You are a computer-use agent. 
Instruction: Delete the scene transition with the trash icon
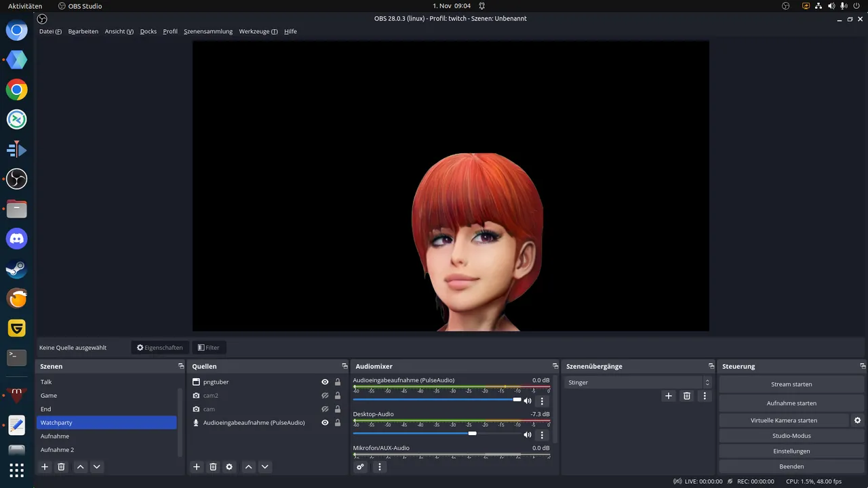(687, 396)
